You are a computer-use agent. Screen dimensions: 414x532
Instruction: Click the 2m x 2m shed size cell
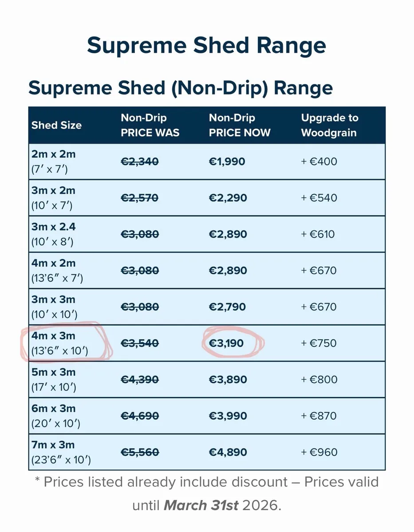pyautogui.click(x=53, y=161)
